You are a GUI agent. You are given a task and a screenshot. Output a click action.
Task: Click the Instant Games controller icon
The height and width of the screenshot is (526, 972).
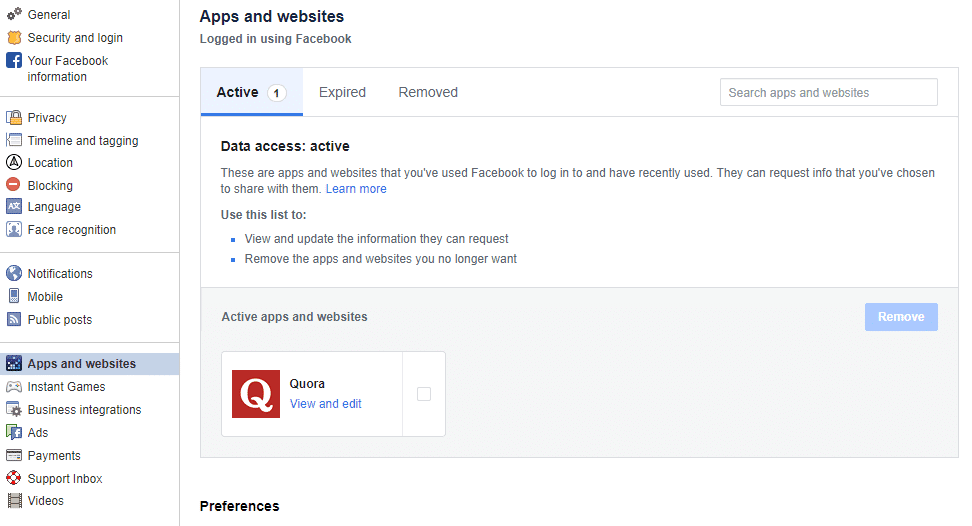(x=14, y=387)
